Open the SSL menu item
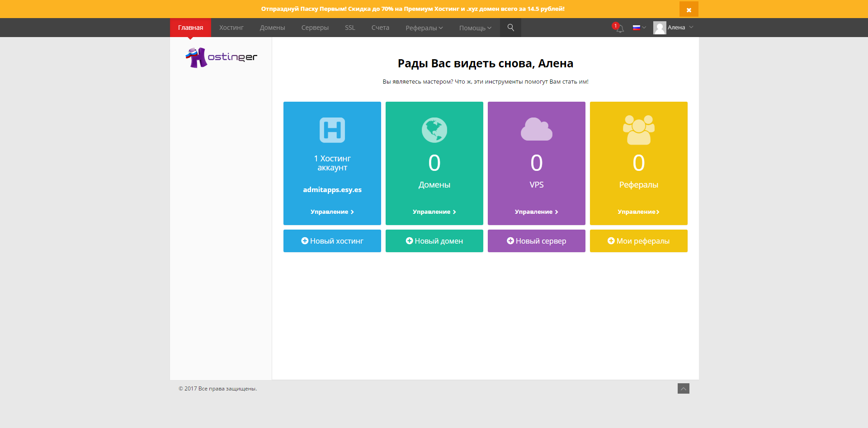 (x=350, y=28)
